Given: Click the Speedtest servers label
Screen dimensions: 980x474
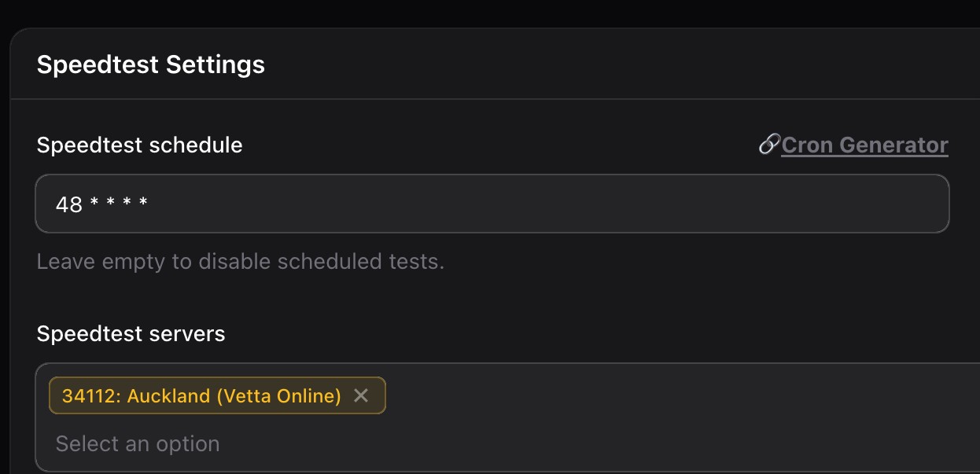Looking at the screenshot, I should click(131, 333).
